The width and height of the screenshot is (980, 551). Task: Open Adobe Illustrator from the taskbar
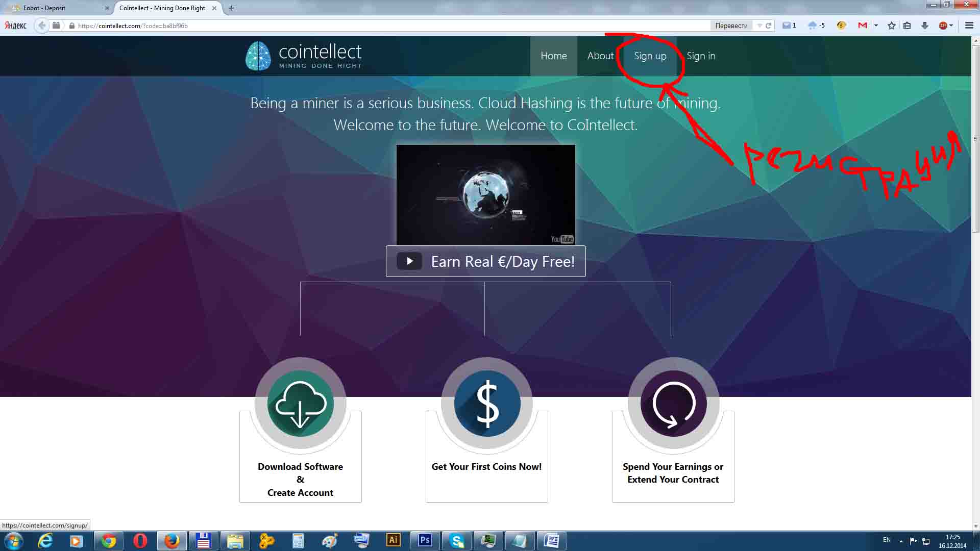click(x=393, y=540)
